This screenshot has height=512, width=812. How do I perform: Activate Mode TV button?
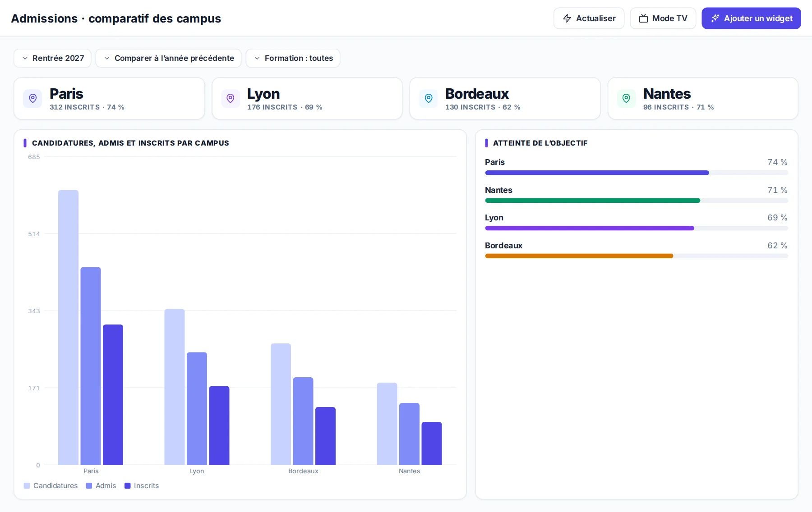point(663,18)
